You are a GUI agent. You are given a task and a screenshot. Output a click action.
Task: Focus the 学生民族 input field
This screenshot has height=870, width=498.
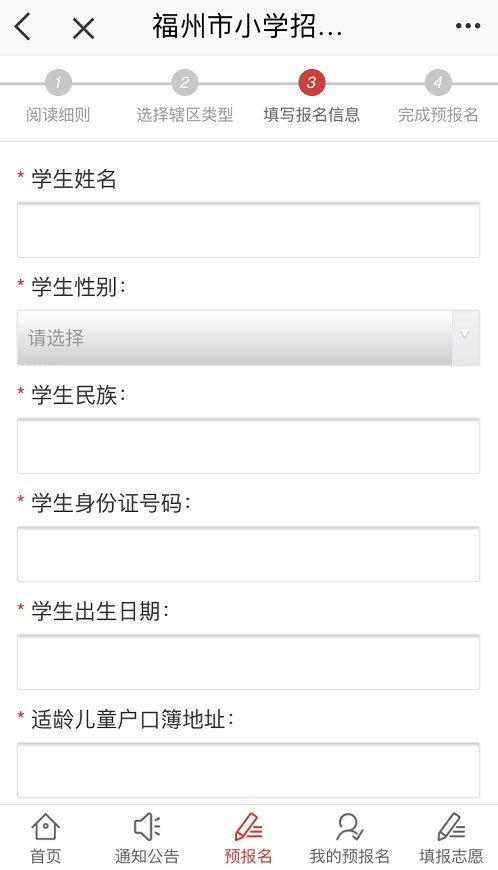coord(248,446)
